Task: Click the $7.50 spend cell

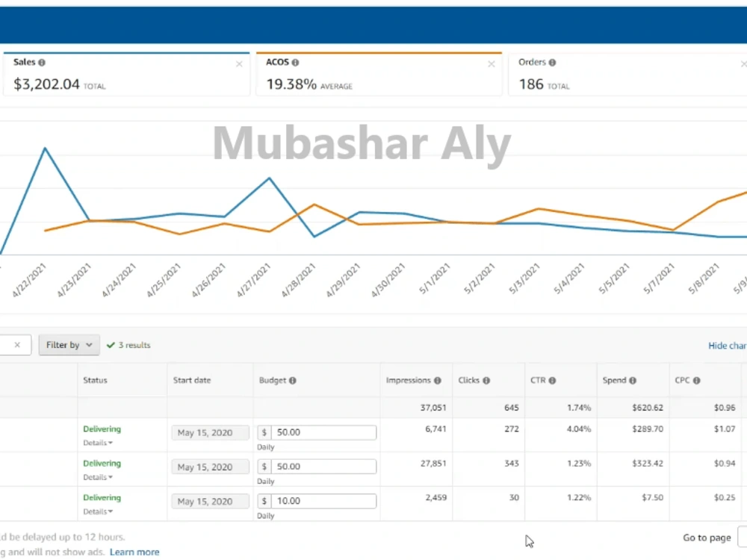Action: click(652, 497)
